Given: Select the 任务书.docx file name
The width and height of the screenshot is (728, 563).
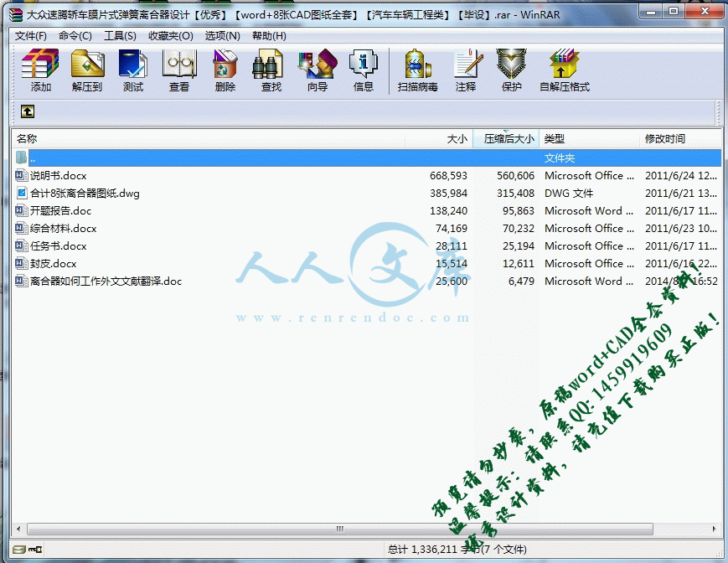Looking at the screenshot, I should pos(59,246).
